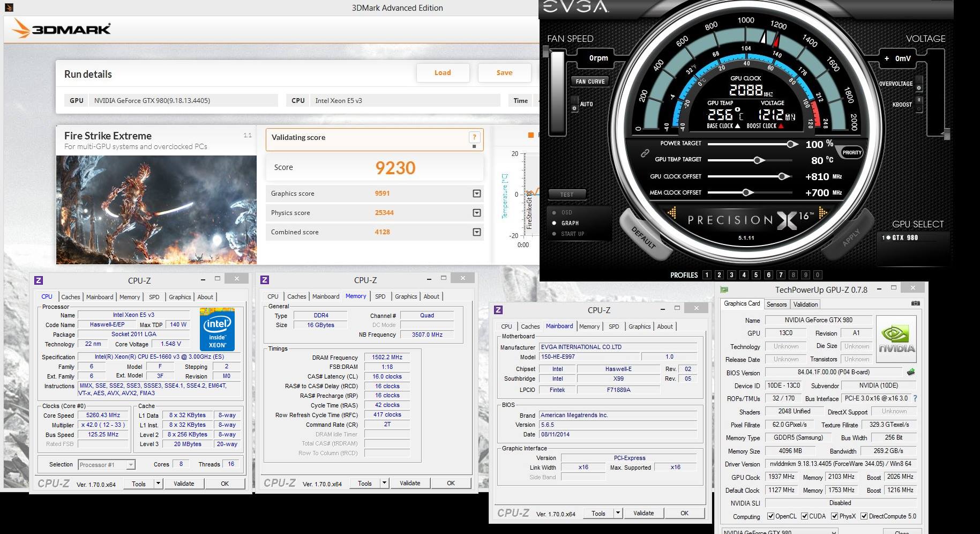
Task: Open Tools dropdown arrow in CPU-Z Memory window
Action: (384, 483)
